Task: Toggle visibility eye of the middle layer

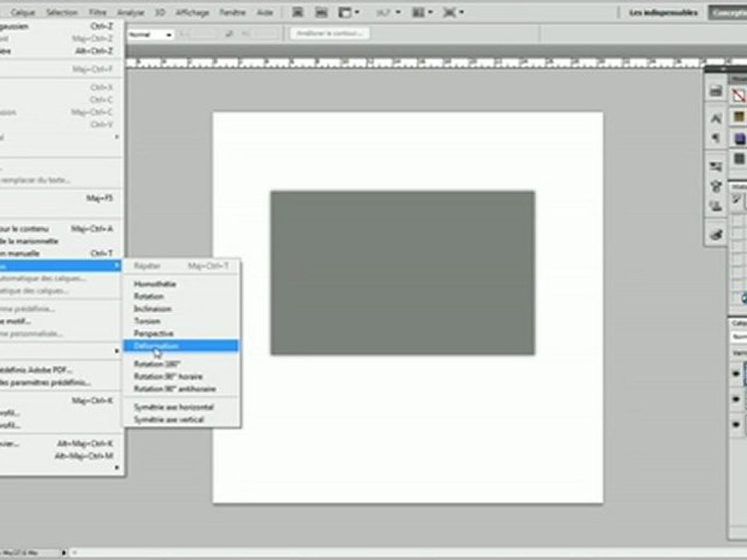Action: pos(737,398)
